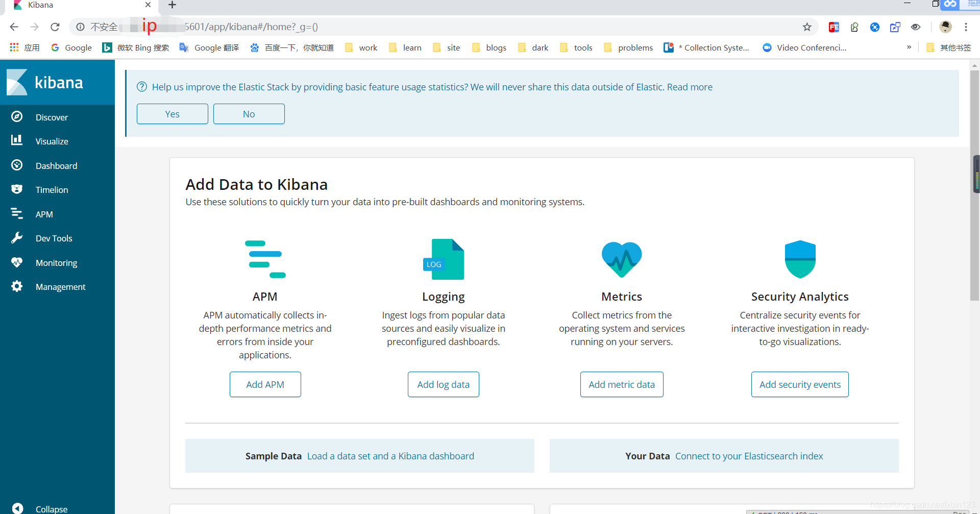This screenshot has width=980, height=514.
Task: Open Connect to your Elasticsearch index link
Action: 749,456
